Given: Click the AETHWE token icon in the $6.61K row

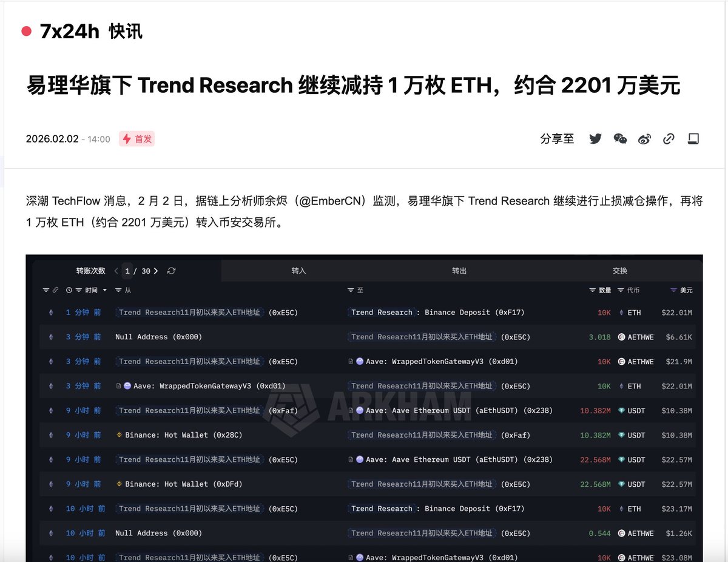Looking at the screenshot, I should pos(621,337).
